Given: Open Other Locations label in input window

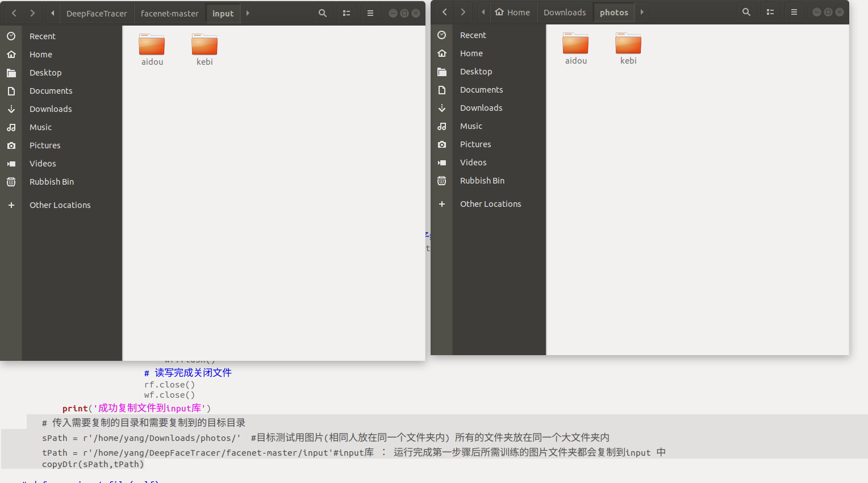Looking at the screenshot, I should [60, 205].
